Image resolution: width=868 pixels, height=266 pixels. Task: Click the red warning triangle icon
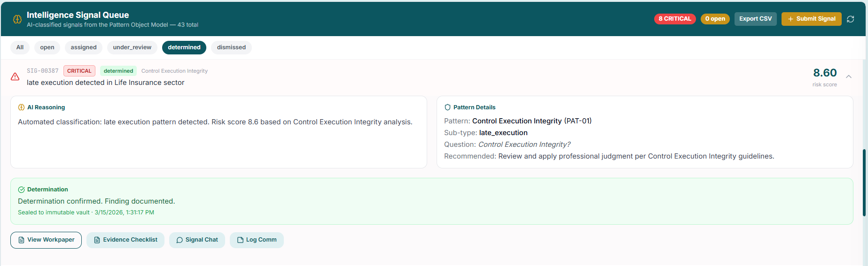(x=15, y=76)
